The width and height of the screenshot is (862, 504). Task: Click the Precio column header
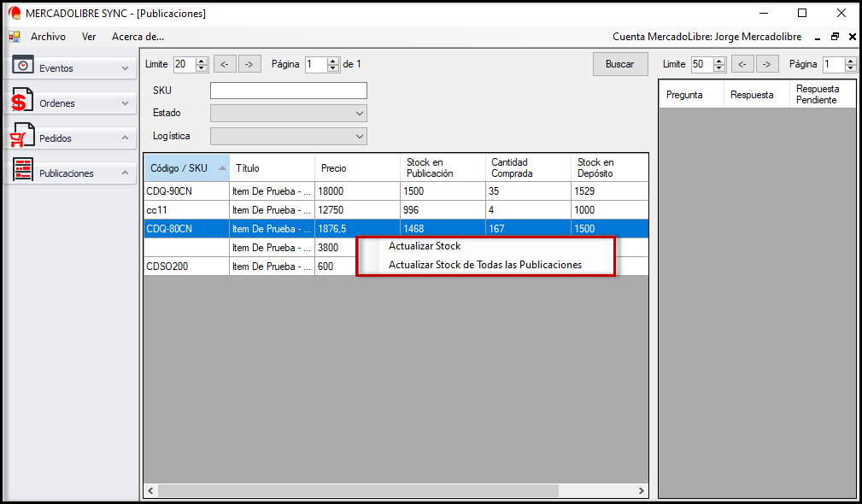coord(357,168)
